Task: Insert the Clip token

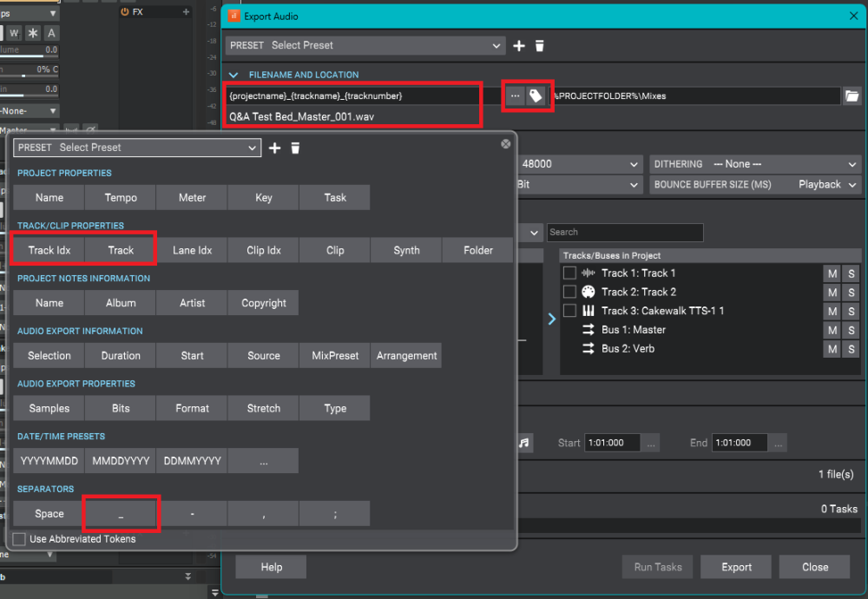Action: [335, 250]
